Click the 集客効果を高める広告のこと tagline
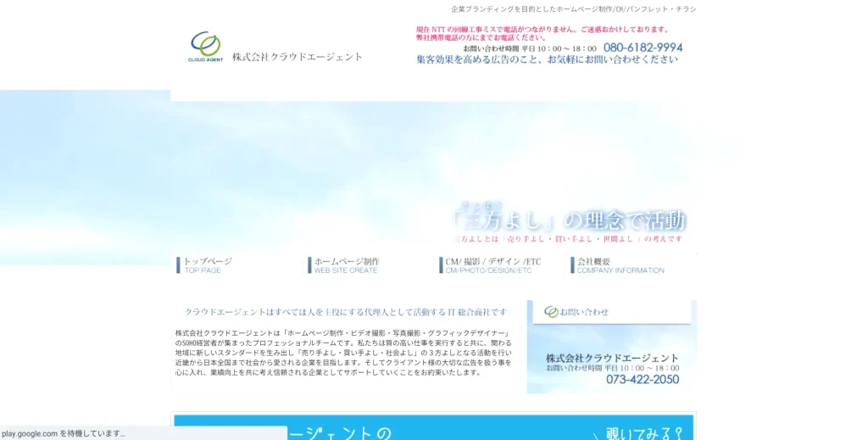This screenshot has height=440, width=868. pos(547,59)
